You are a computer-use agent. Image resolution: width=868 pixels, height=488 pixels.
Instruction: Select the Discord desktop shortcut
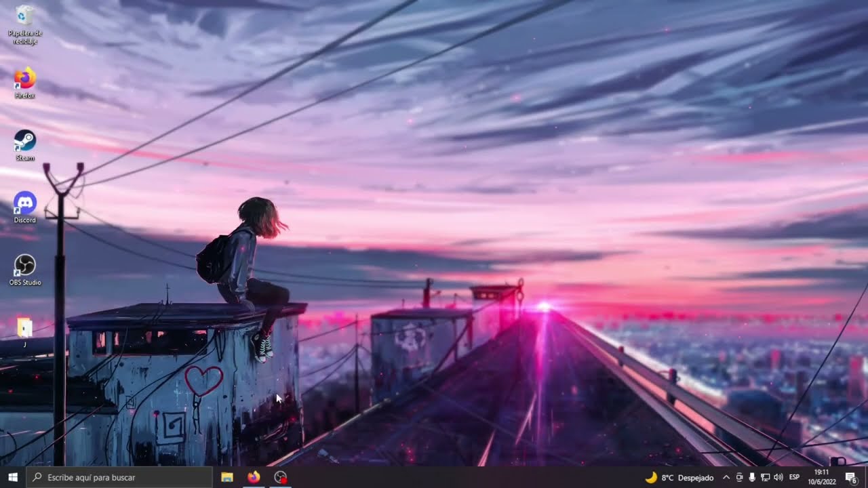click(x=25, y=207)
